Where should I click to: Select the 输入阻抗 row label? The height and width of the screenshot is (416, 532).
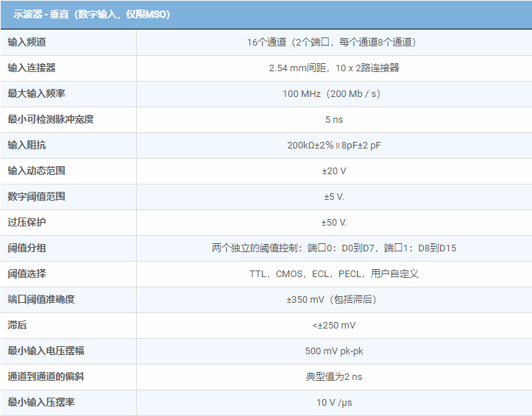pyautogui.click(x=26, y=145)
